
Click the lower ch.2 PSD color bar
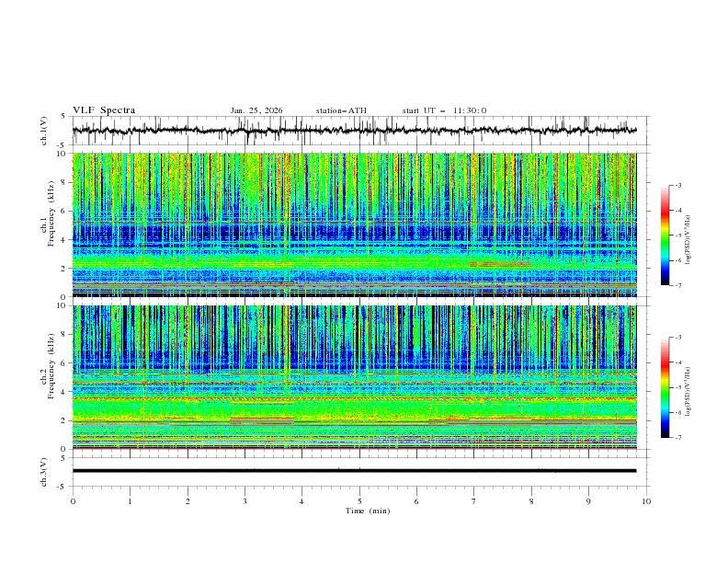pyautogui.click(x=665, y=387)
